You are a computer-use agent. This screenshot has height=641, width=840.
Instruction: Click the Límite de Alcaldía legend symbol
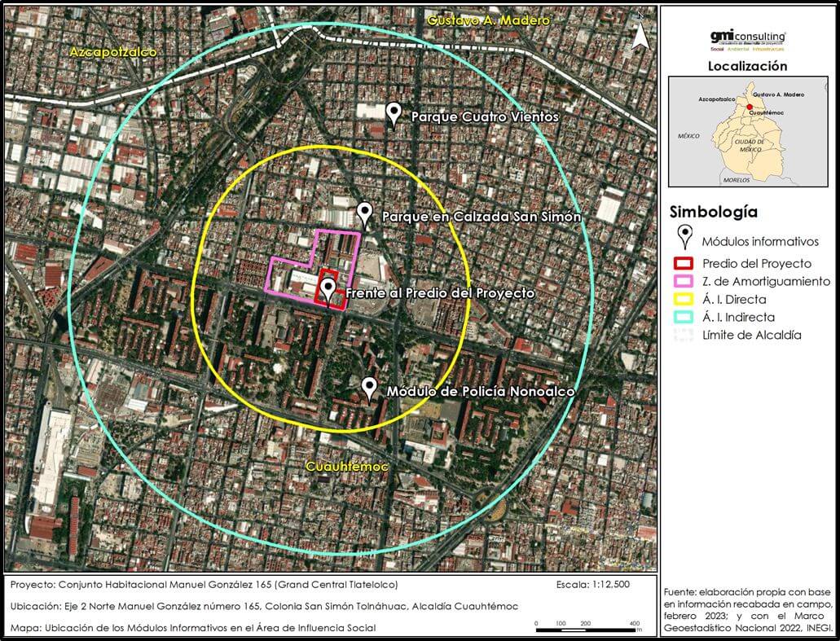click(685, 336)
